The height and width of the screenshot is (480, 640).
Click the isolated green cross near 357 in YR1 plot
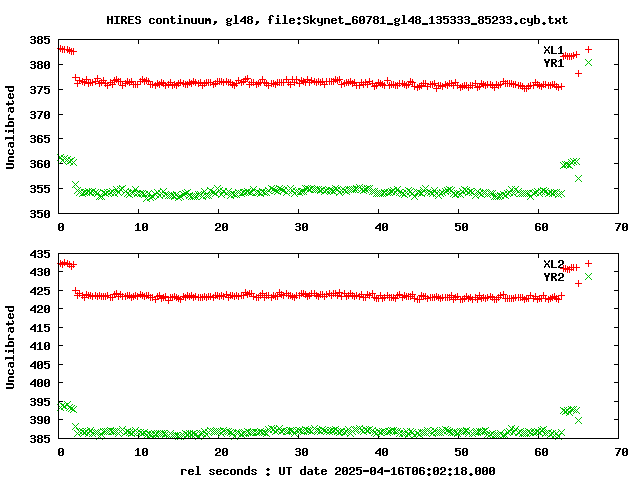(578, 178)
